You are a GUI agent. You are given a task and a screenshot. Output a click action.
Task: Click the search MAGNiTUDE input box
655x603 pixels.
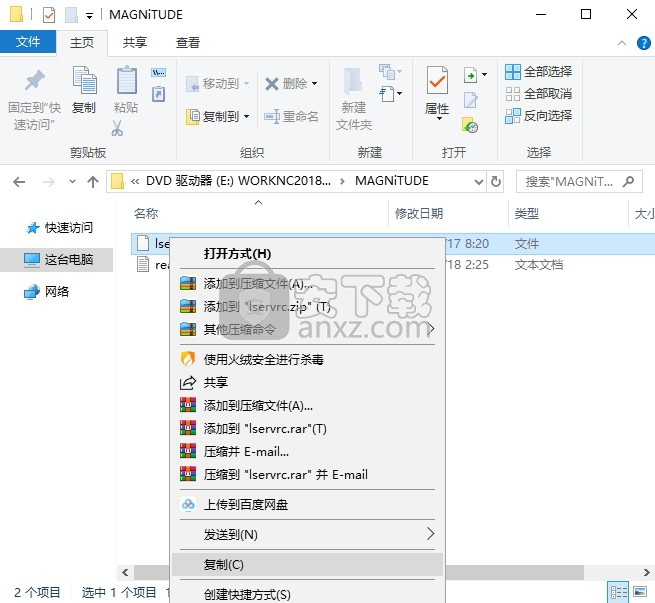(579, 181)
